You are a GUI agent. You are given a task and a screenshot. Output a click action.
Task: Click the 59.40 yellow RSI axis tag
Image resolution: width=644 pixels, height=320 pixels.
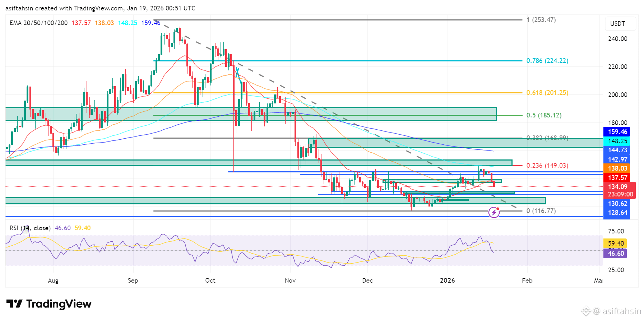(x=615, y=244)
